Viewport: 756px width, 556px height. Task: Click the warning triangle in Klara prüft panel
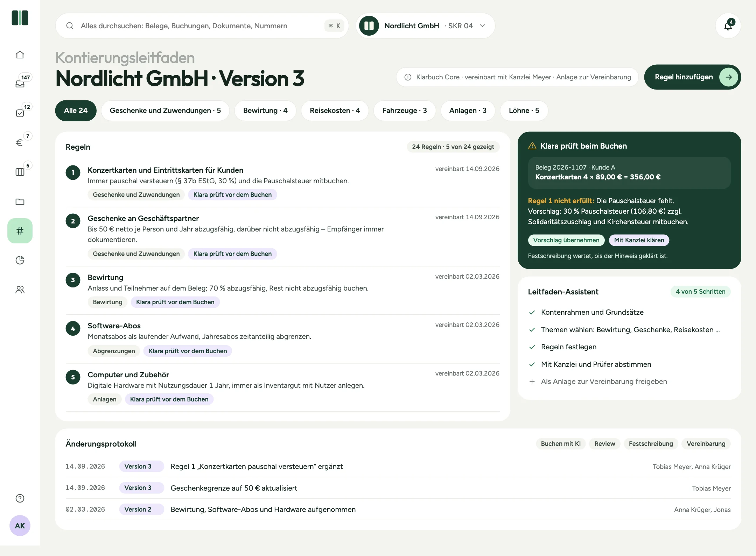[532, 146]
